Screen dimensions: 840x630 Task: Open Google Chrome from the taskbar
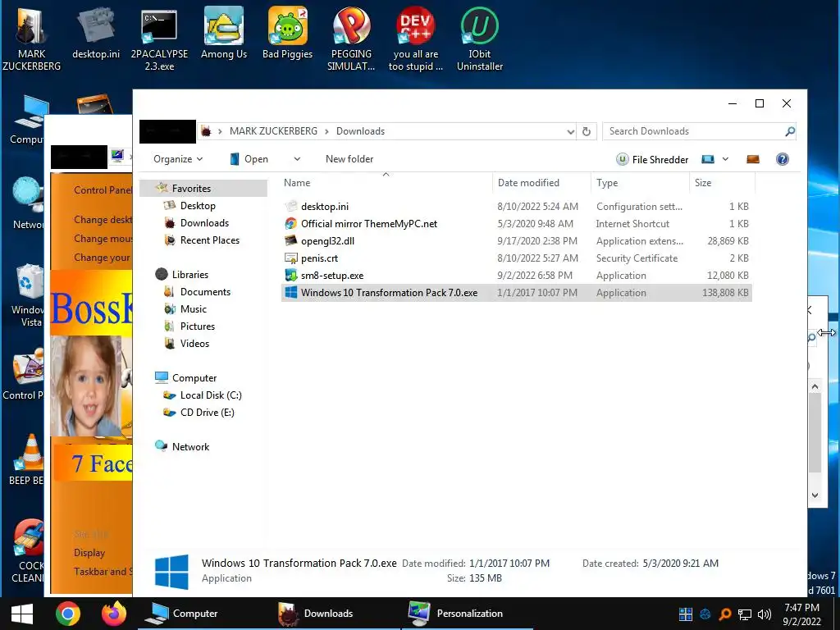(67, 614)
